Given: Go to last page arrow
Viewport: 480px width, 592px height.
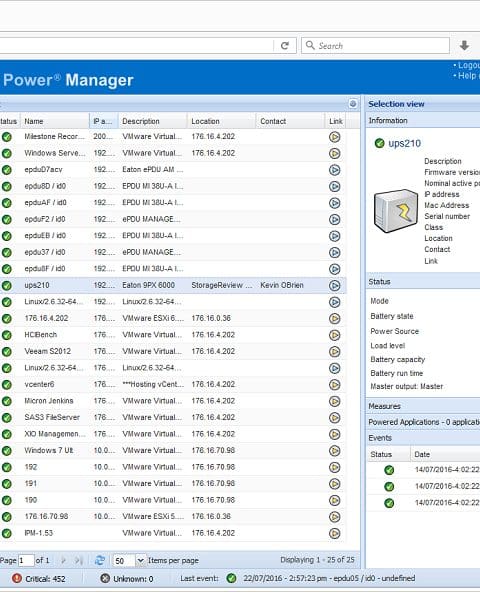Looking at the screenshot, I should click(78, 560).
